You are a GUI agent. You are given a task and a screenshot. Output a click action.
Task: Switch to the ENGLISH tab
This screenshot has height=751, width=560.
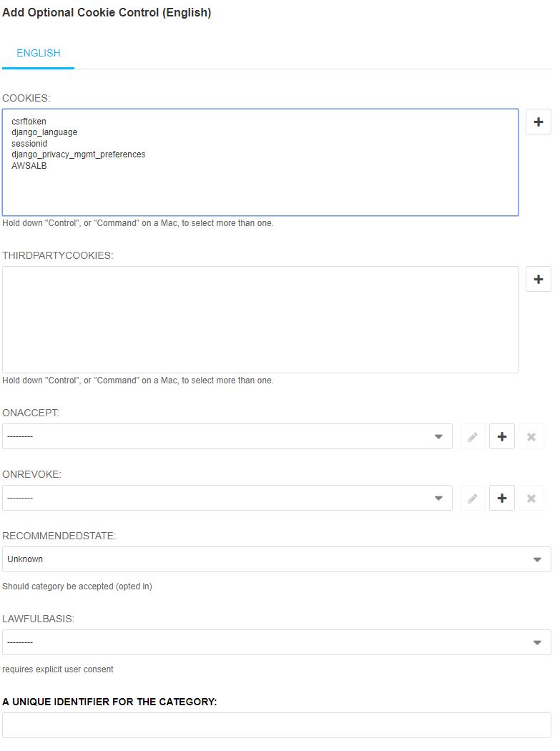pyautogui.click(x=39, y=53)
